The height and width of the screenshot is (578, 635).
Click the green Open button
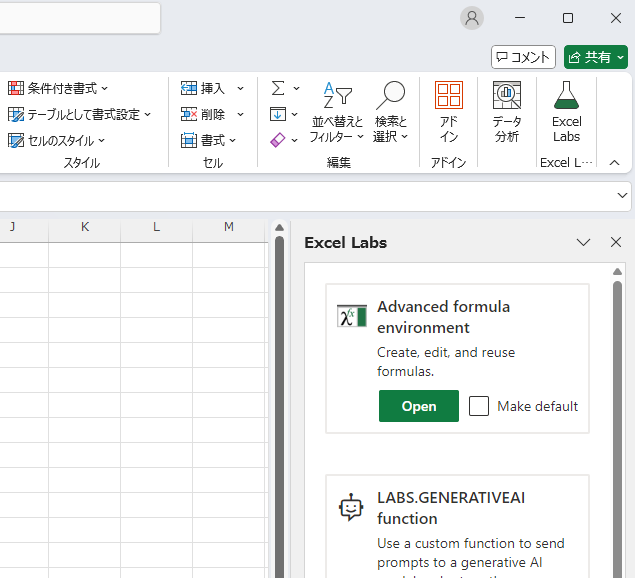[419, 406]
